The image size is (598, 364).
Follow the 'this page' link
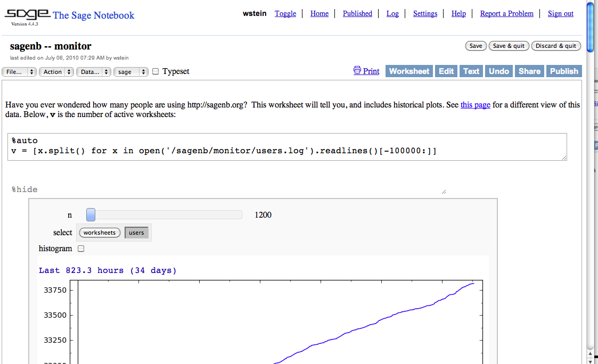click(475, 105)
